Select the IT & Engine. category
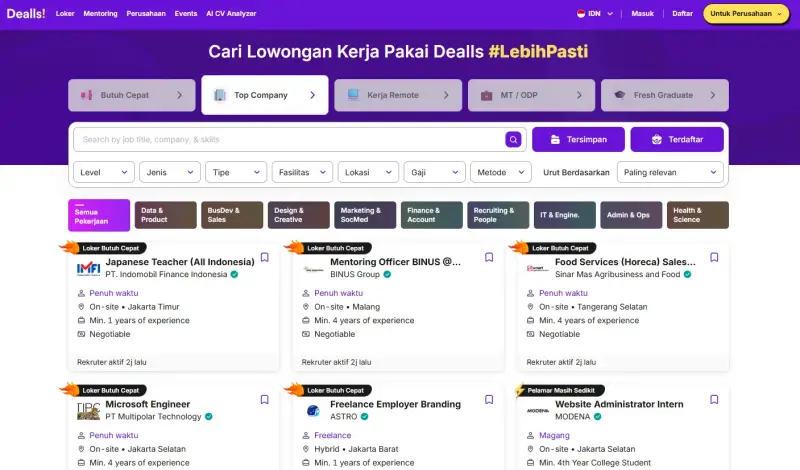The height and width of the screenshot is (470, 800). pyautogui.click(x=565, y=215)
